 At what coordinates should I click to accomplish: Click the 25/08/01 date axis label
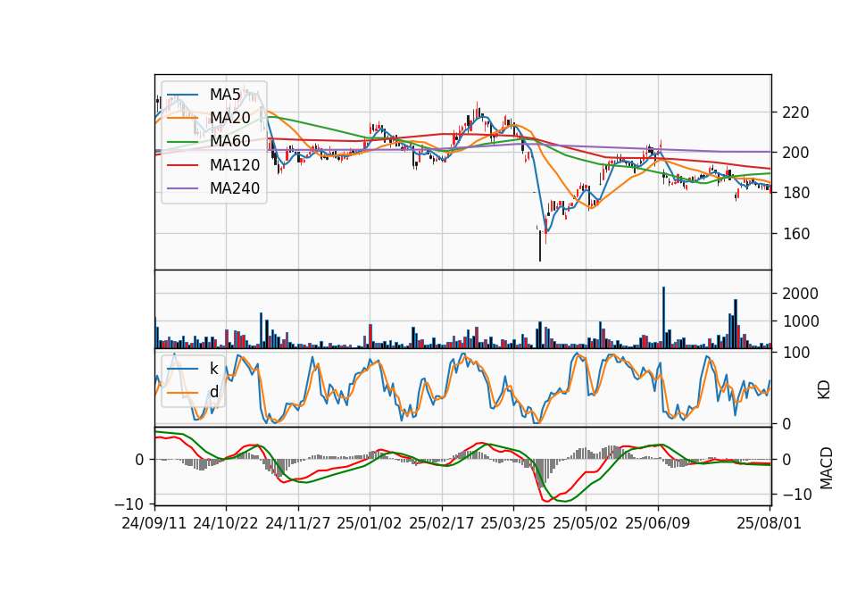click(x=769, y=523)
